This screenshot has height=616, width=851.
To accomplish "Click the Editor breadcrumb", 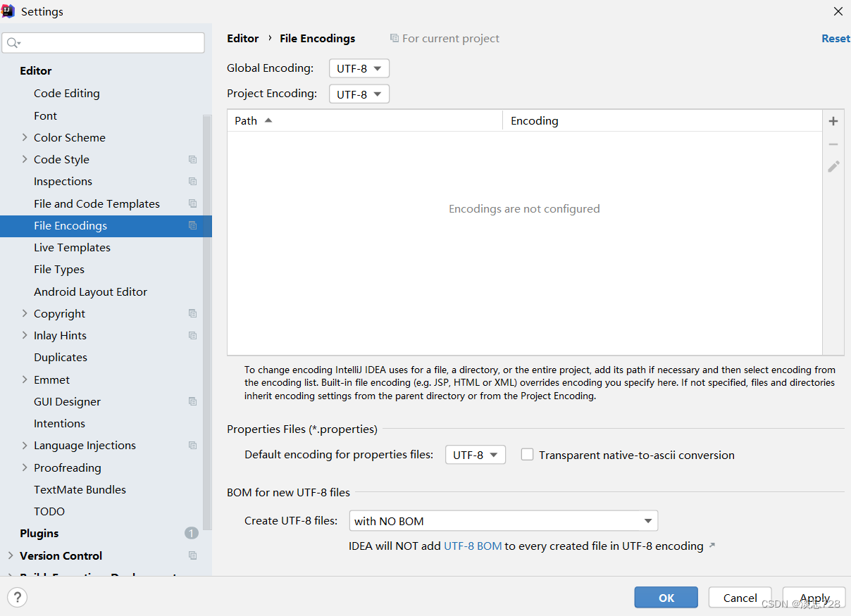I will coord(243,39).
